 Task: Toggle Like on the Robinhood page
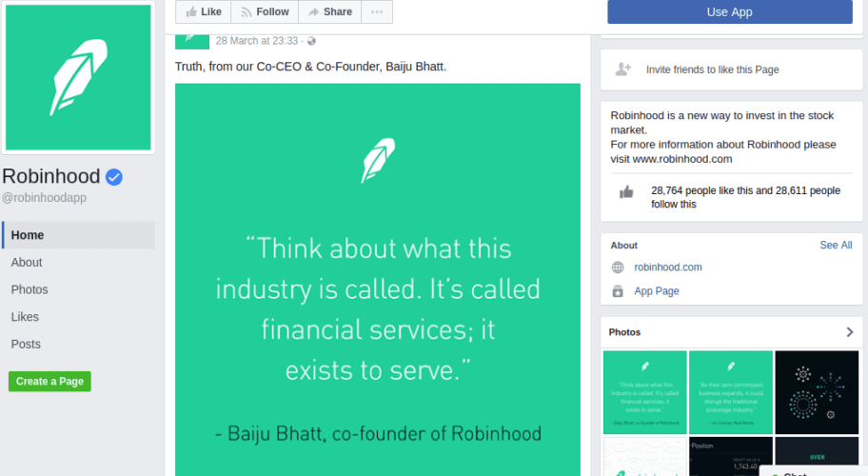(204, 12)
